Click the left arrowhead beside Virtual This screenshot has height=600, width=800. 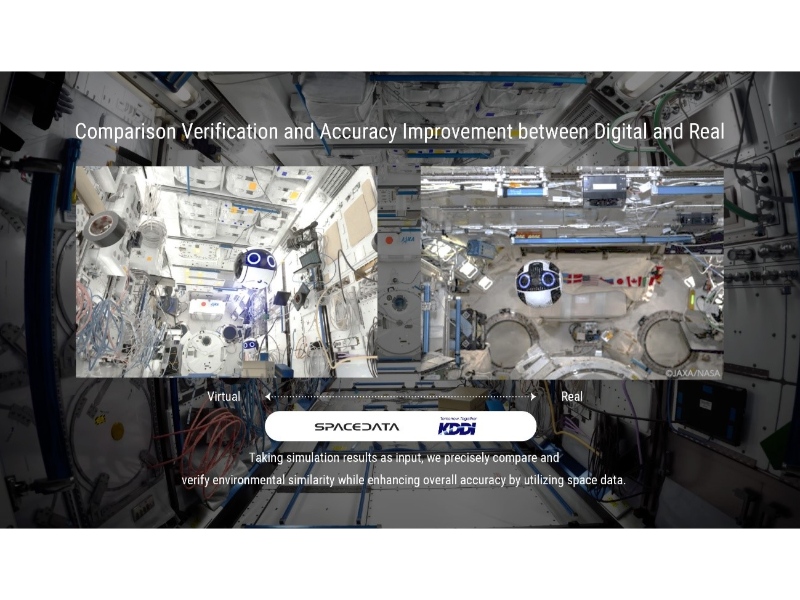tap(267, 397)
